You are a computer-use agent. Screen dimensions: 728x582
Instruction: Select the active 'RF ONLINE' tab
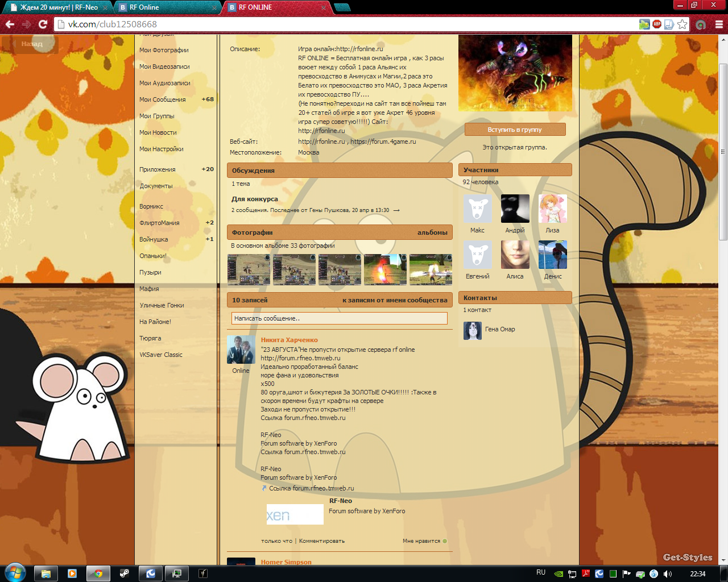click(x=276, y=7)
